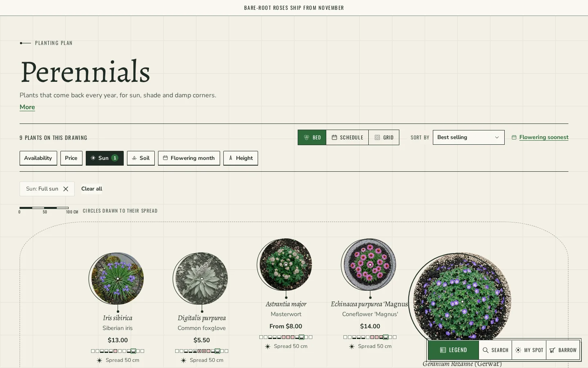Click the sun icon under Masterwort
The width and height of the screenshot is (588, 368).
(267, 346)
